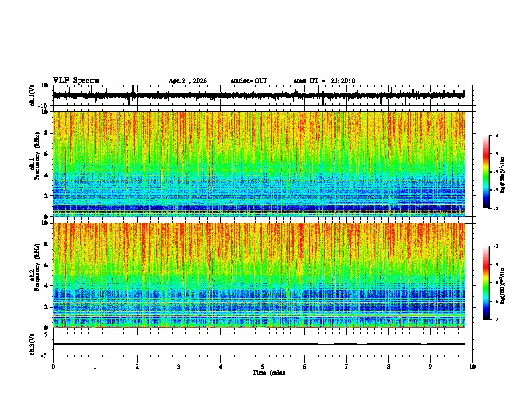Click the "4" kHz tick on ch.2 frequency axis

pos(46,286)
